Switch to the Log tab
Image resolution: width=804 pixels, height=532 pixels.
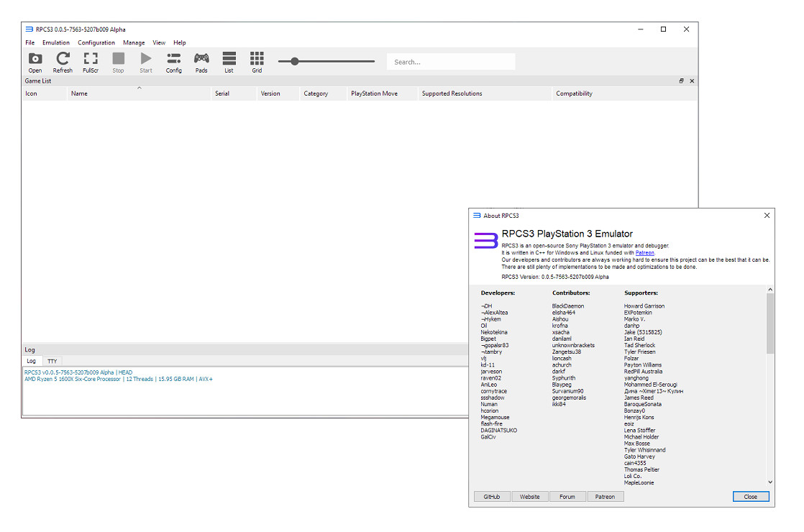[31, 362]
